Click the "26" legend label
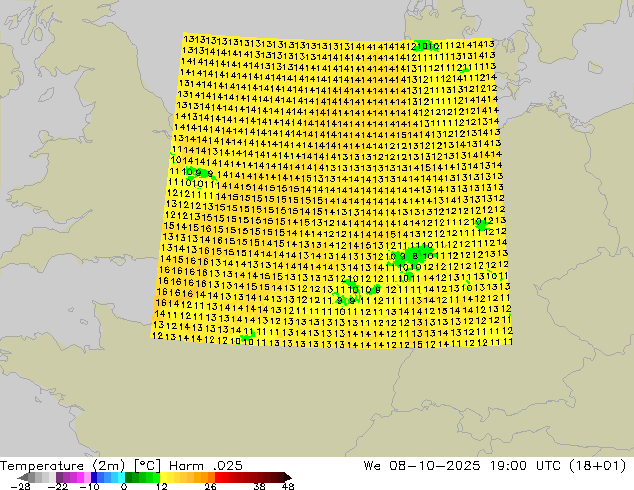Viewport: 634px width, 490px height. 210,486
